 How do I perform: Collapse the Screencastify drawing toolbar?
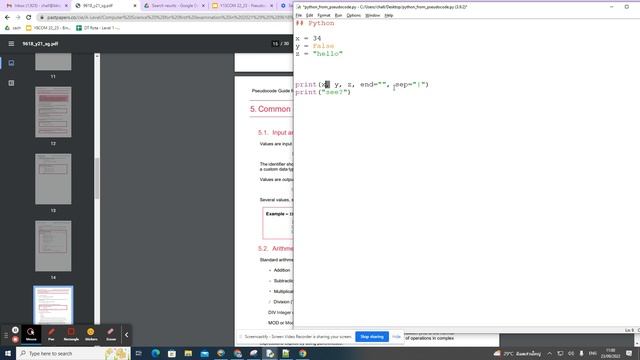127,335
